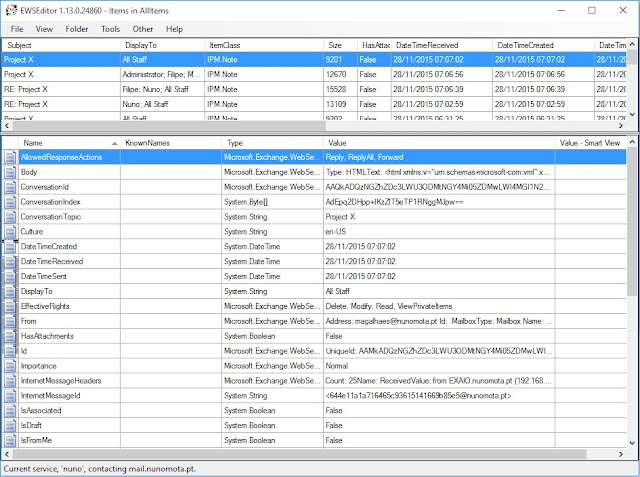Select the RE: Project X item sized 15528
The height and width of the screenshot is (477, 640).
(x=314, y=89)
